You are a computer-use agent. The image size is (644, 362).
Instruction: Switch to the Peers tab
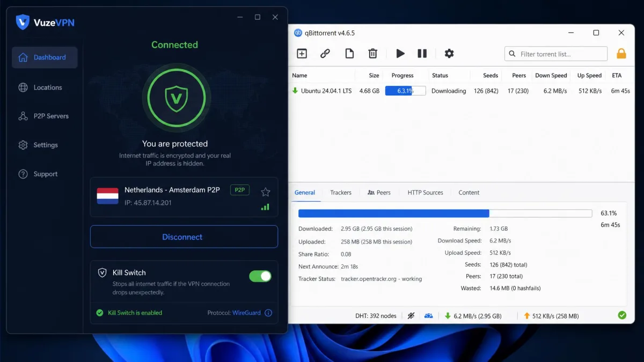pyautogui.click(x=379, y=193)
